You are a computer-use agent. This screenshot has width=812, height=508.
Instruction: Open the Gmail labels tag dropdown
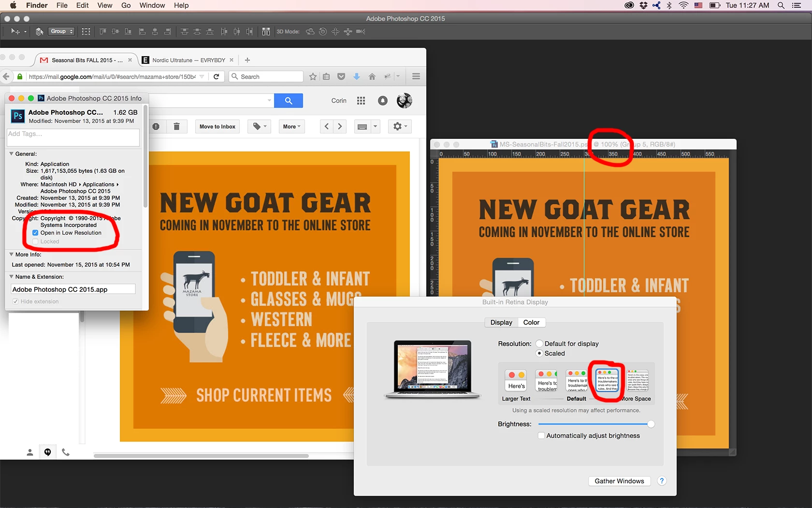point(260,126)
